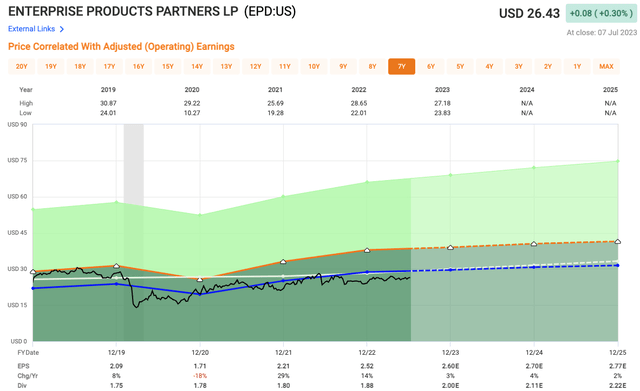The image size is (640, 391).
Task: Click the 12/22 dividend value 1.88
Action: (x=367, y=386)
